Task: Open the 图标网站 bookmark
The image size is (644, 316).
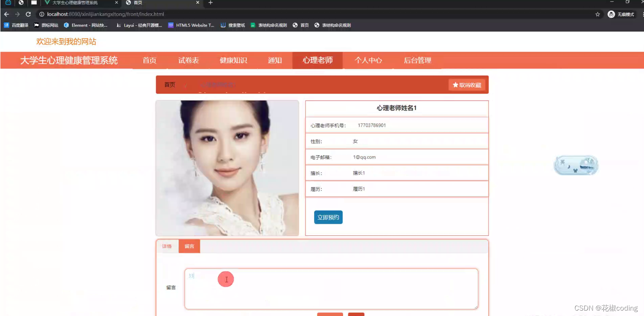Action: [46, 25]
